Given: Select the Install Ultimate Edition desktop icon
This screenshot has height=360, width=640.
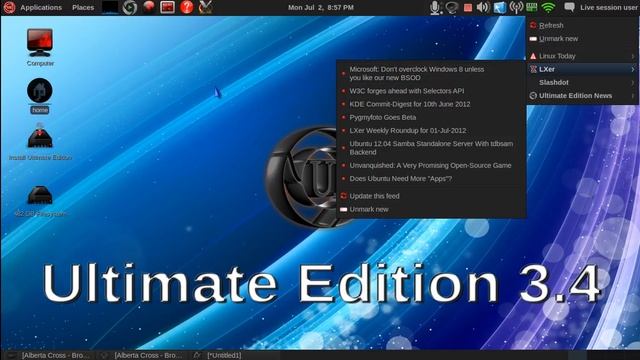Looking at the screenshot, I should (40, 142).
